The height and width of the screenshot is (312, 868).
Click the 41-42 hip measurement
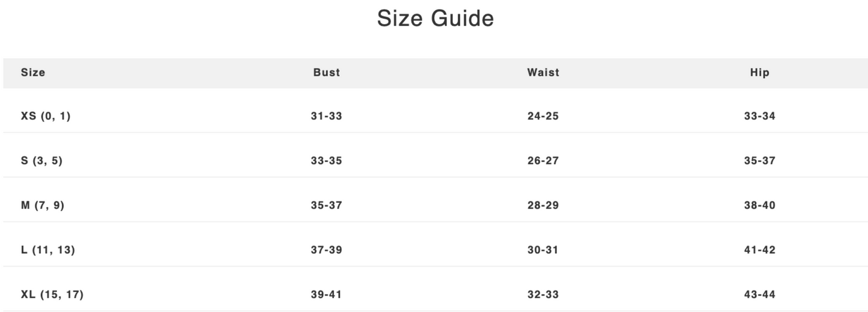759,250
